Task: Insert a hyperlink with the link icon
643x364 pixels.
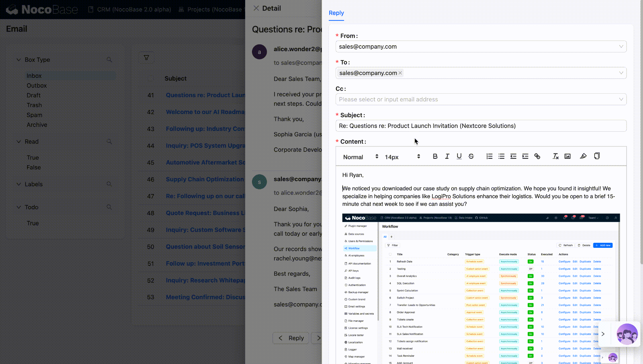Action: (537, 156)
